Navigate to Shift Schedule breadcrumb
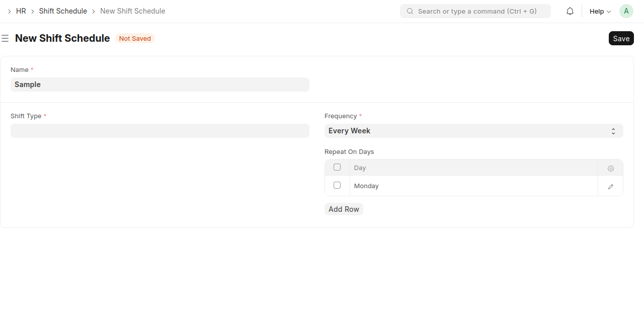Screen dimensions: 644x325 [63, 11]
